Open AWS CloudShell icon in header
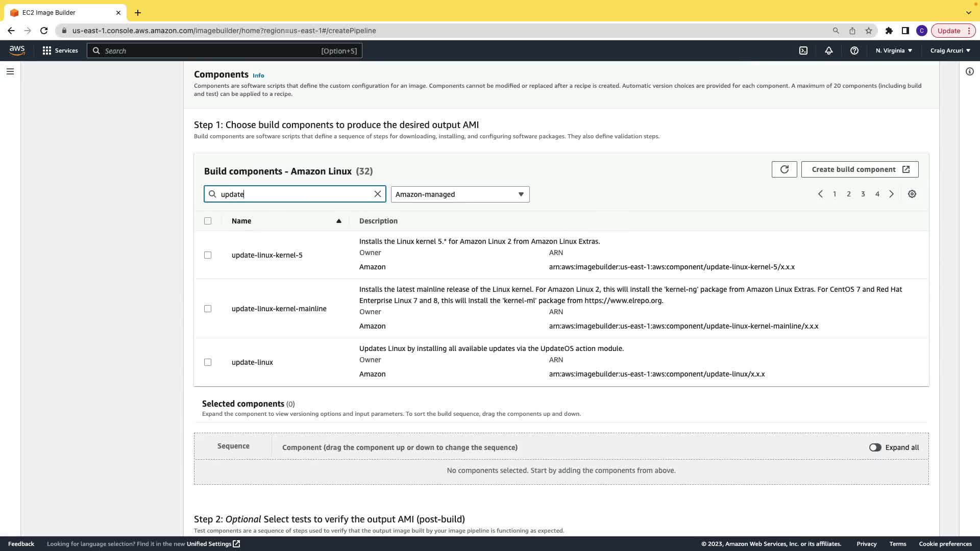The image size is (980, 551). (x=803, y=51)
